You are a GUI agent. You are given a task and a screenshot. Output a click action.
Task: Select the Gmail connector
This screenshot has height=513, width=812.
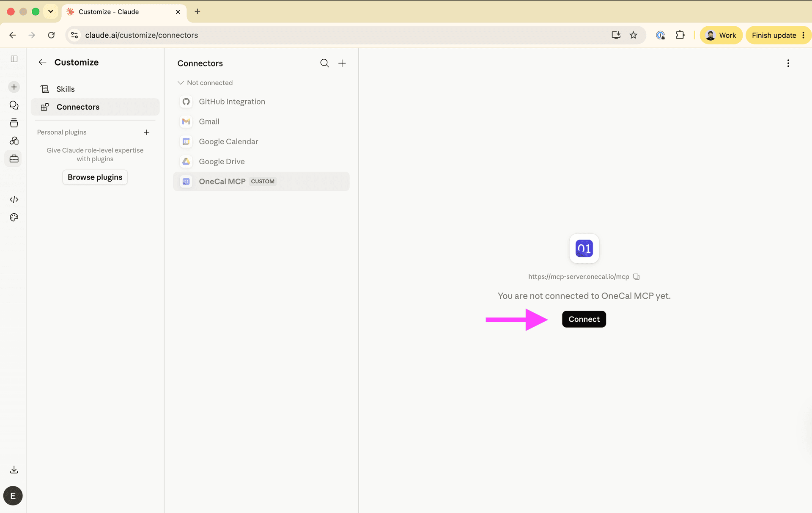pyautogui.click(x=261, y=121)
